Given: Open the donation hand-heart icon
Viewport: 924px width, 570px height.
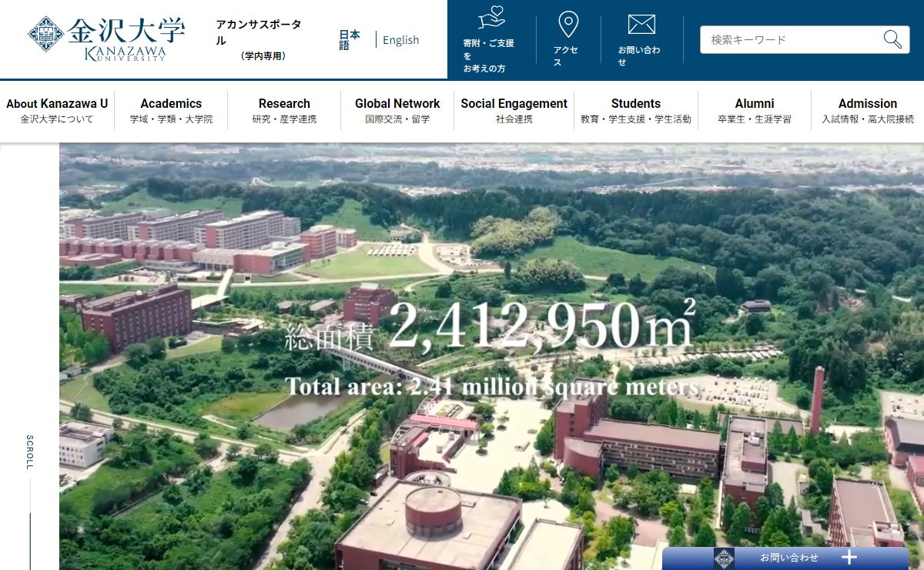Looking at the screenshot, I should [491, 17].
